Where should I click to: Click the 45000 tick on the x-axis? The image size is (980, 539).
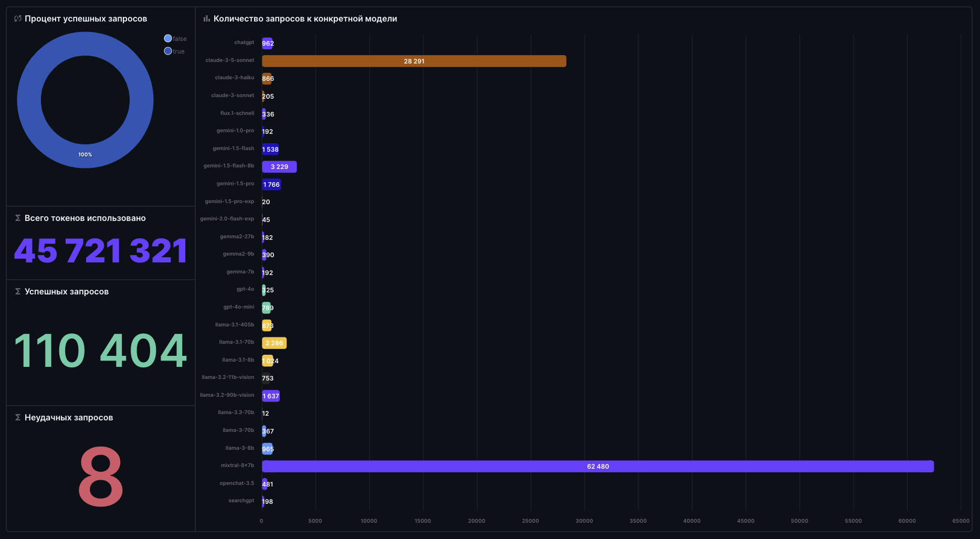click(x=746, y=521)
